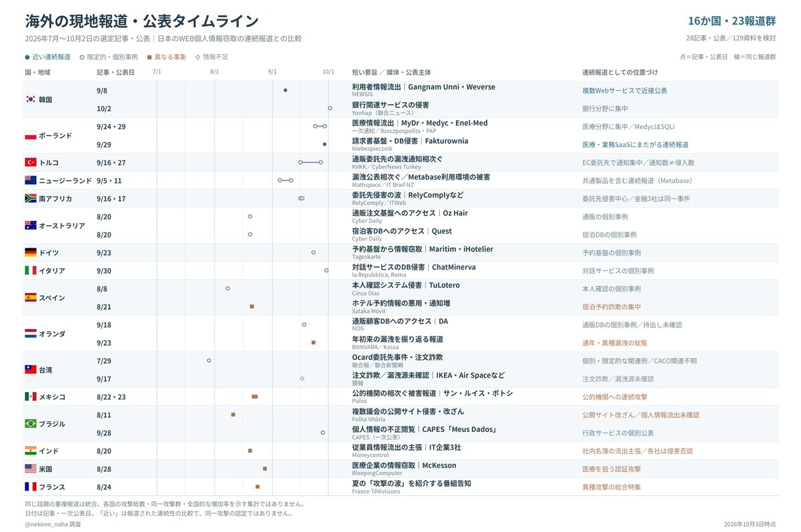This screenshot has height=532, width=801.
Task: Select the Germany flag beside ドイツ
Action: pos(30,252)
